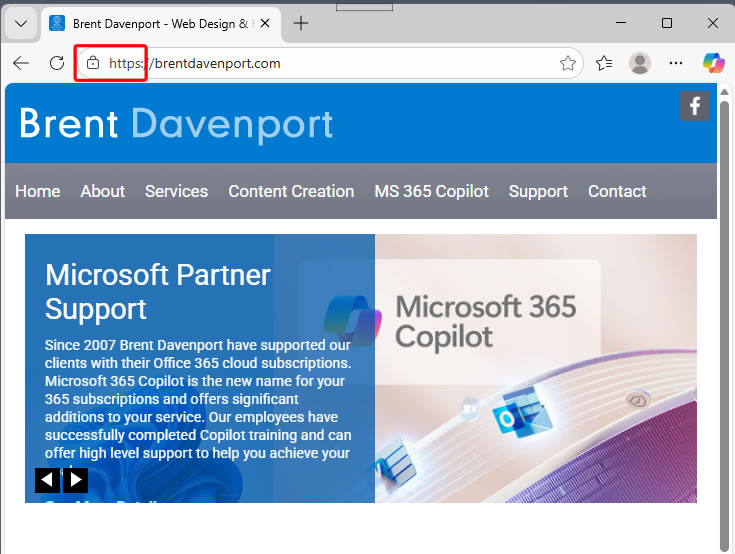Go back with the browser back arrow

[21, 63]
